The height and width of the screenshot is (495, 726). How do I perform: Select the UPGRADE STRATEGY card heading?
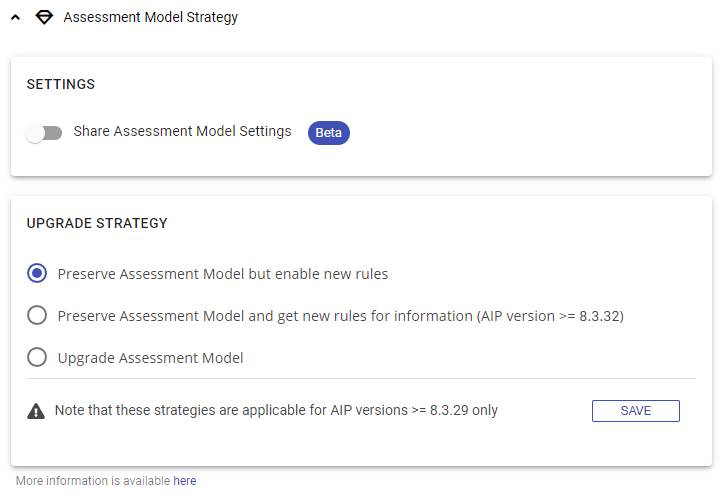97,223
